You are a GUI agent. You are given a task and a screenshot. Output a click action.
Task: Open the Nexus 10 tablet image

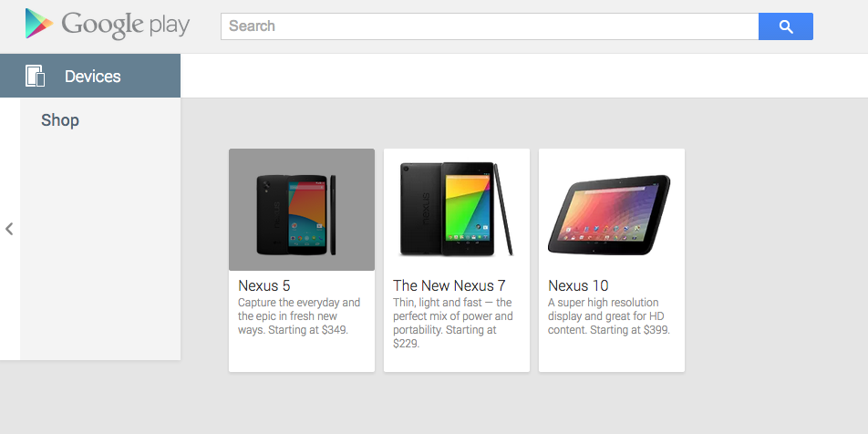click(x=612, y=210)
